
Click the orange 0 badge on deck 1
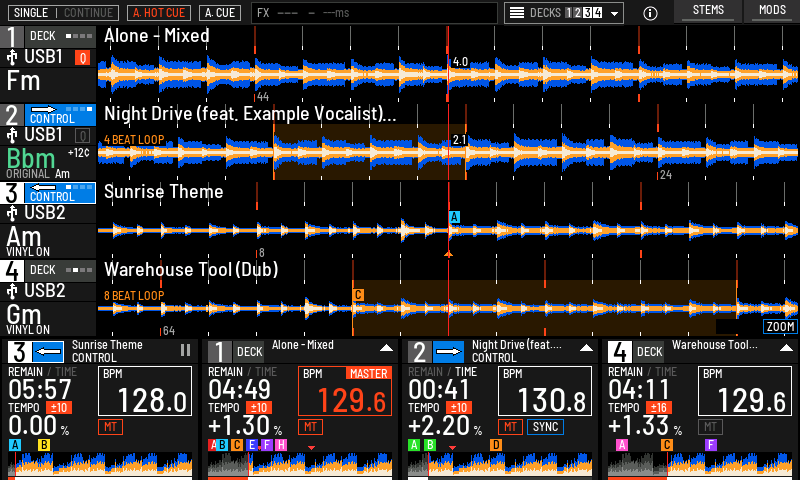click(x=83, y=58)
